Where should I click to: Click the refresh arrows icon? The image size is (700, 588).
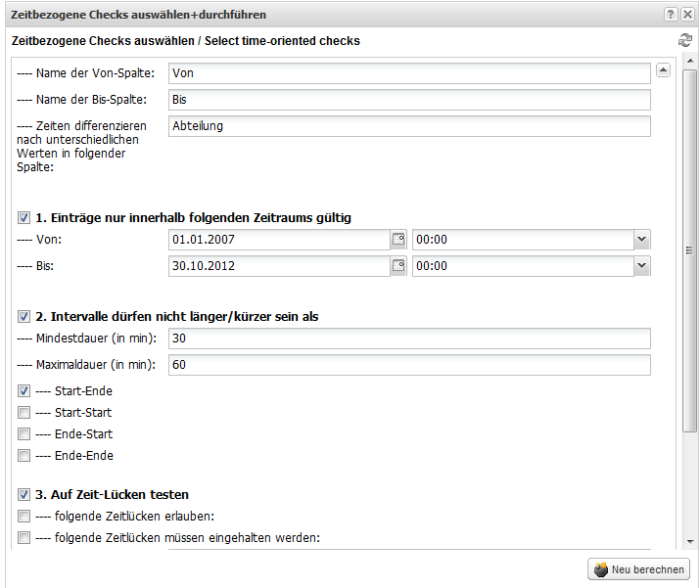coord(684,40)
